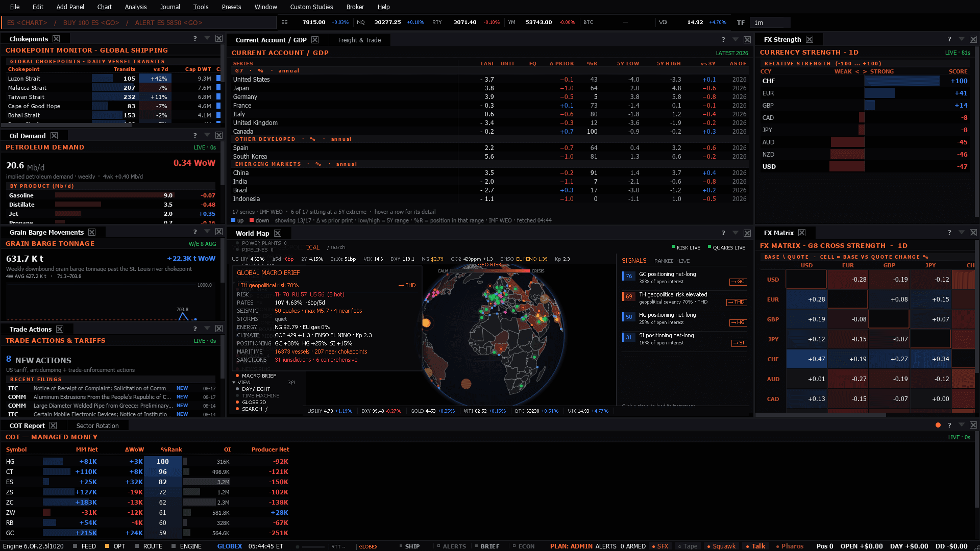Click the X icon on the FX Matrix tab
The height and width of the screenshot is (551, 980).
[x=802, y=233]
